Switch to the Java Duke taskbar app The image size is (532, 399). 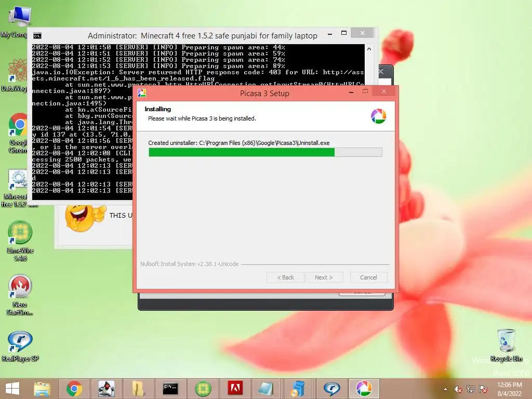click(106, 389)
